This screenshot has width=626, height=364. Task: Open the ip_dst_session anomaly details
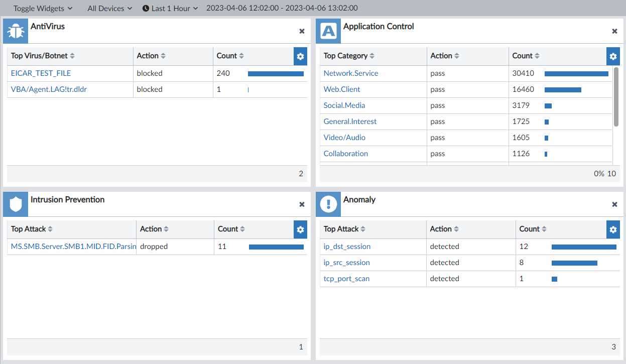tap(346, 247)
